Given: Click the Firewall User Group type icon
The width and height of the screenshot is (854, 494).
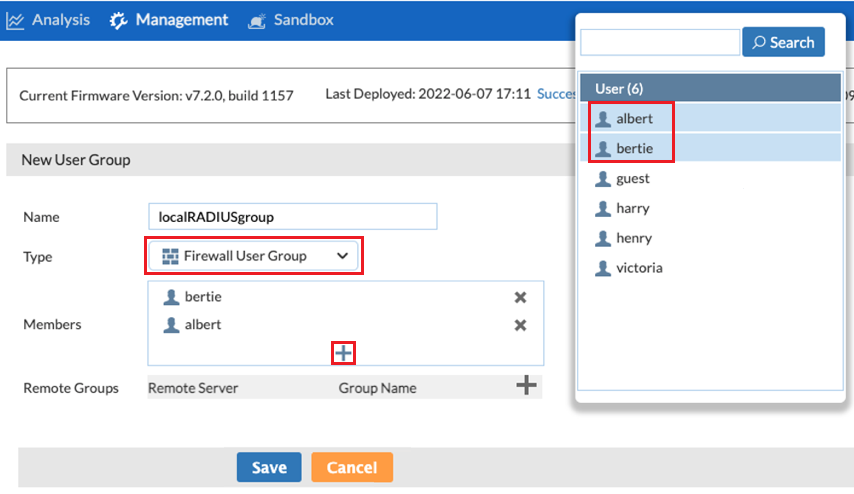Looking at the screenshot, I should click(169, 256).
